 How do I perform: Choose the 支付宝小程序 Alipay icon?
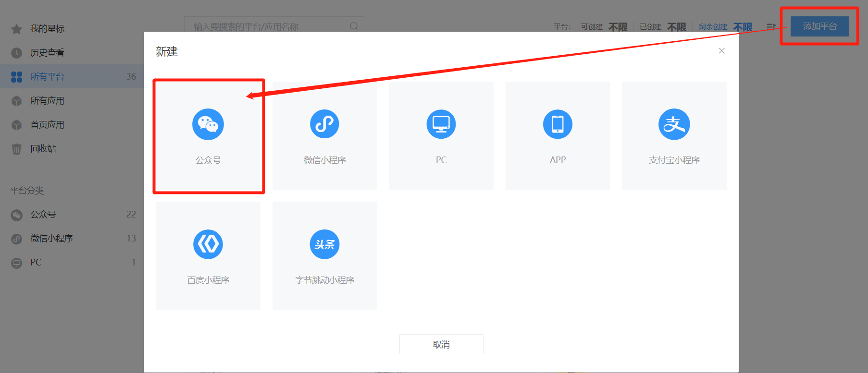(674, 124)
